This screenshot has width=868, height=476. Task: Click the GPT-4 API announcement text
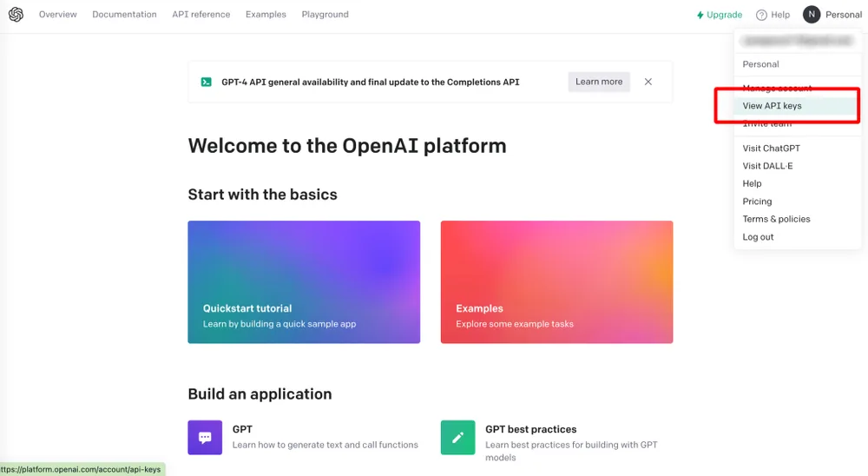coord(371,82)
